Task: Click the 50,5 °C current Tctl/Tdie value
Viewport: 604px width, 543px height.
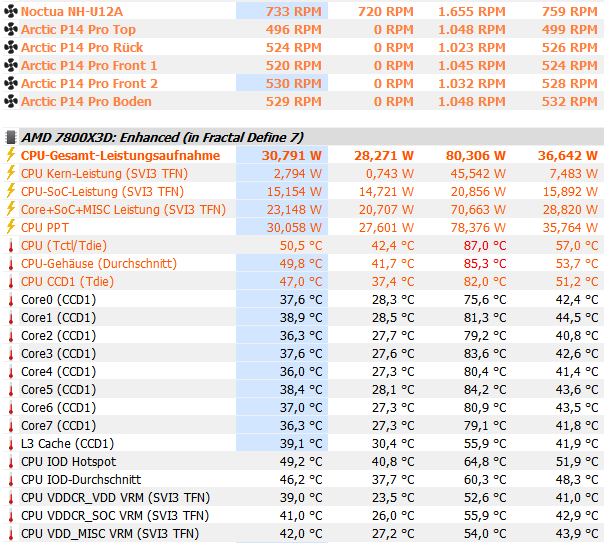Action: coord(301,246)
